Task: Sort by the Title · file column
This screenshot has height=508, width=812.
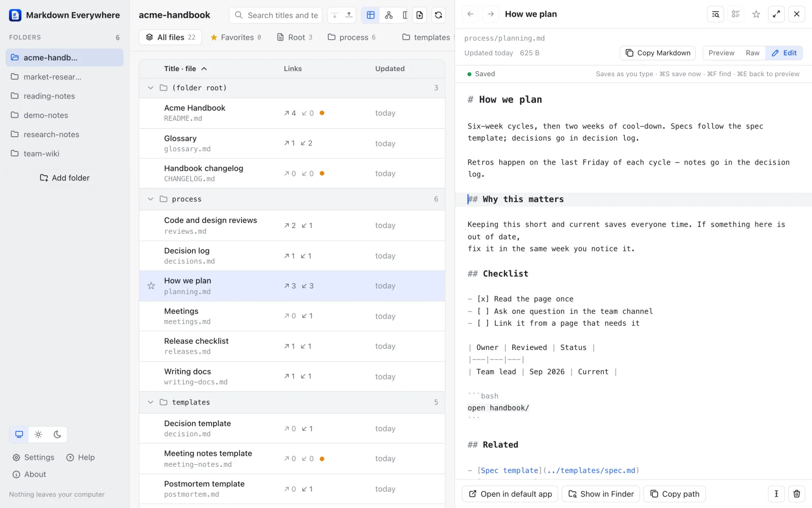Action: pyautogui.click(x=185, y=69)
